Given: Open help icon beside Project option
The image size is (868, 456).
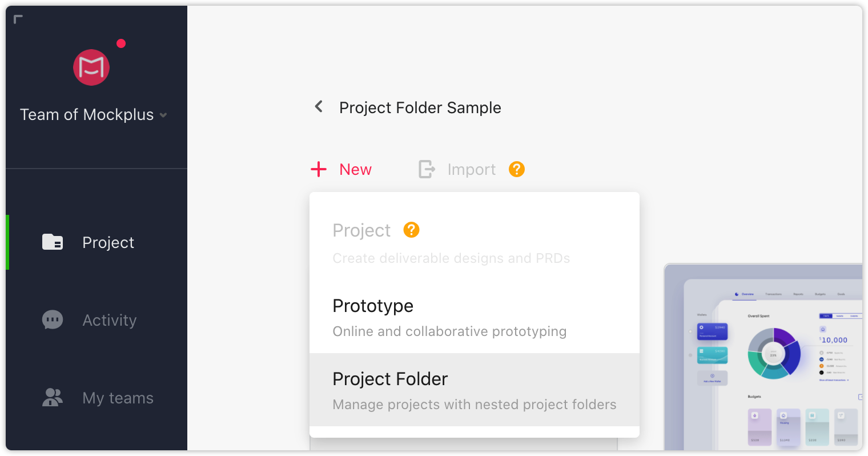Looking at the screenshot, I should [411, 230].
